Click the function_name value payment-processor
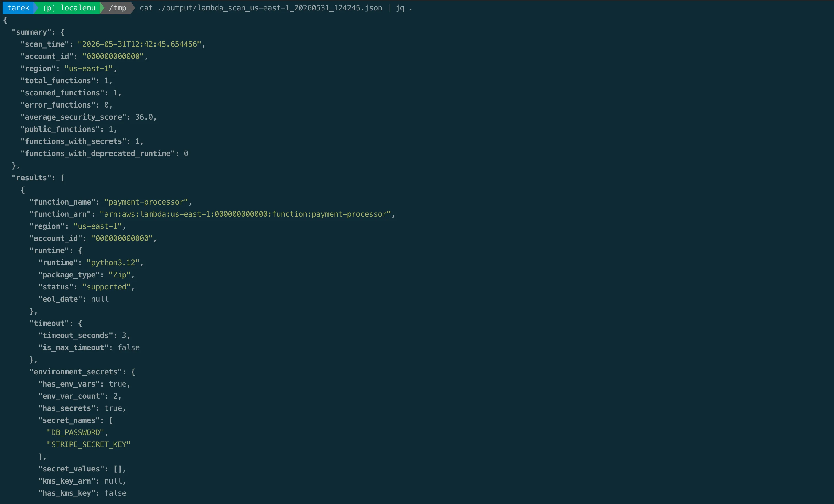 click(x=146, y=202)
